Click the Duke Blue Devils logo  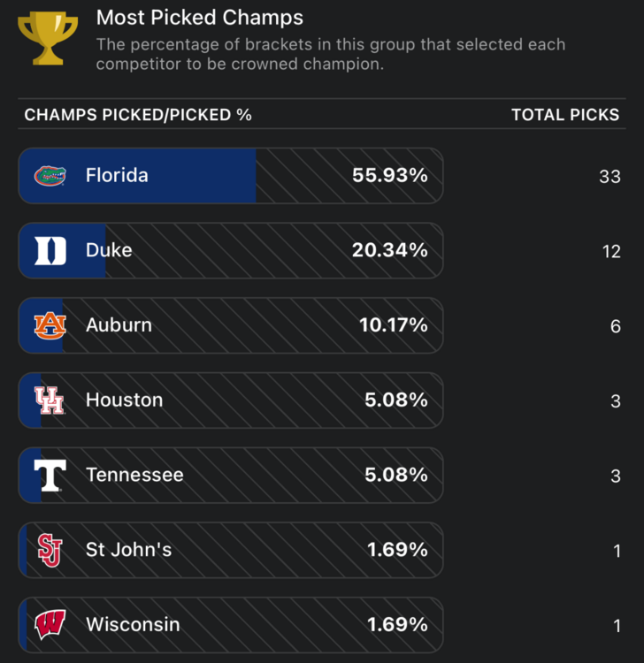pos(50,251)
